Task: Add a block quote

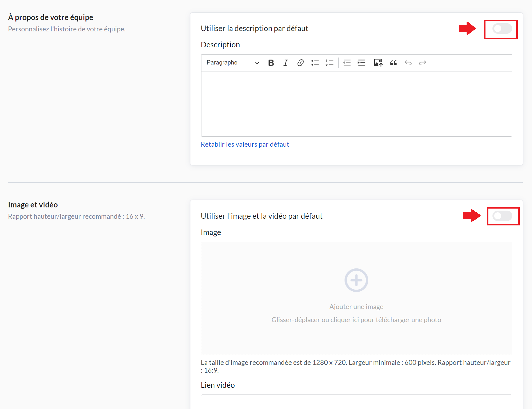Action: pos(393,63)
